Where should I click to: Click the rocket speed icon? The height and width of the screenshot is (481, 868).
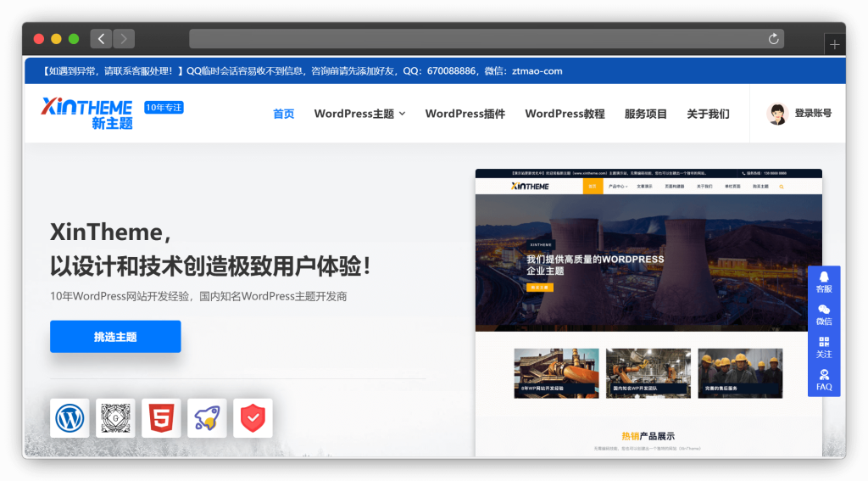207,418
